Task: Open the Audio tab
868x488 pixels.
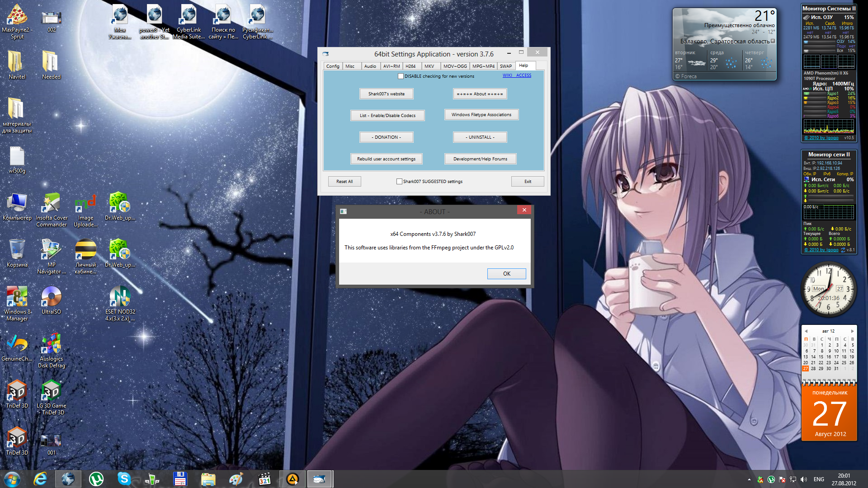Action: pos(370,66)
